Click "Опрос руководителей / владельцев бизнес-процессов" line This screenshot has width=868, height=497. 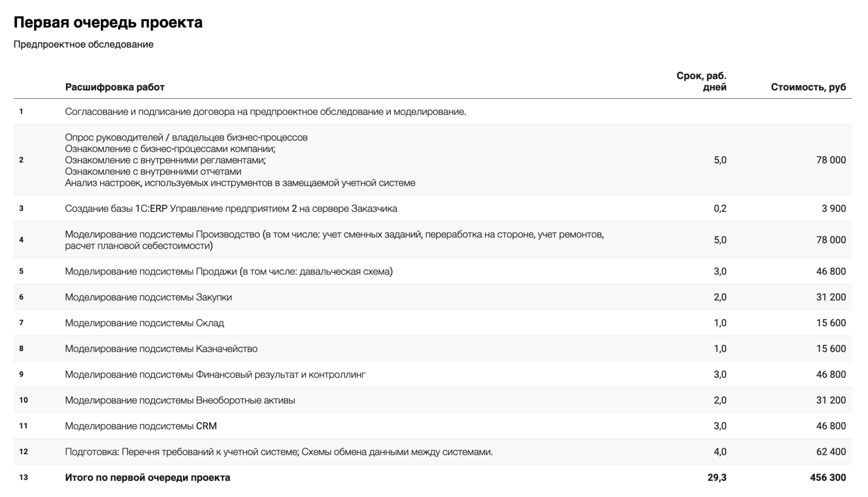(x=186, y=138)
